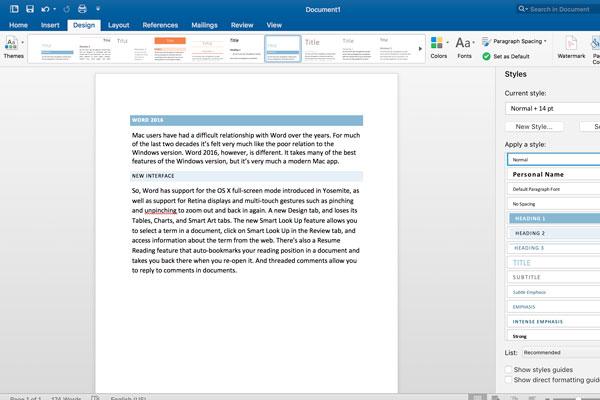Open the Colors palette button
600x400 pixels.
438,48
